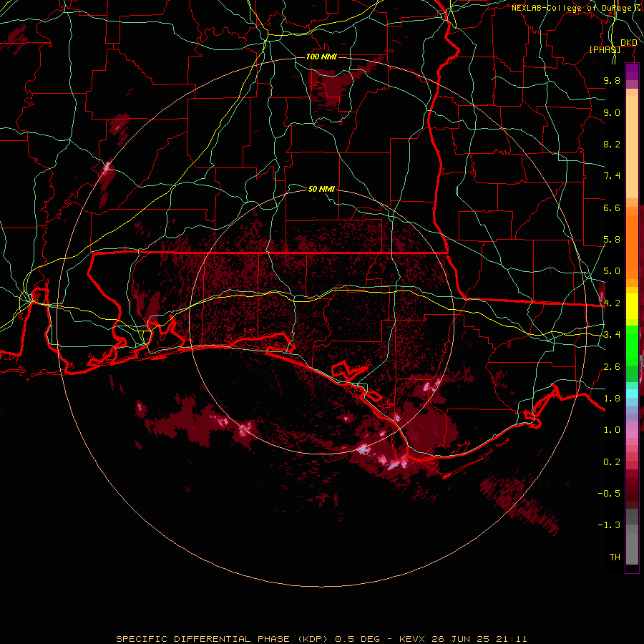Pick the dark maroon band near -0.5

tap(632, 493)
